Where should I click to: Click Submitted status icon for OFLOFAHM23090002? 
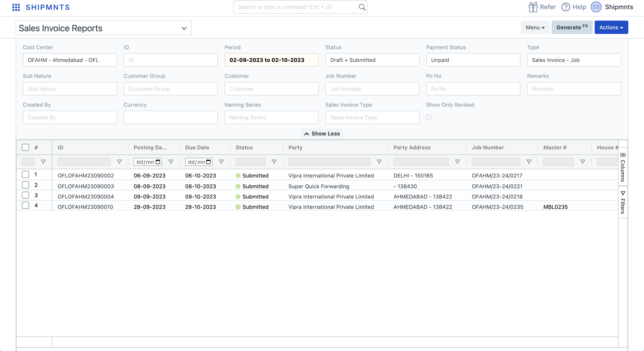click(238, 175)
